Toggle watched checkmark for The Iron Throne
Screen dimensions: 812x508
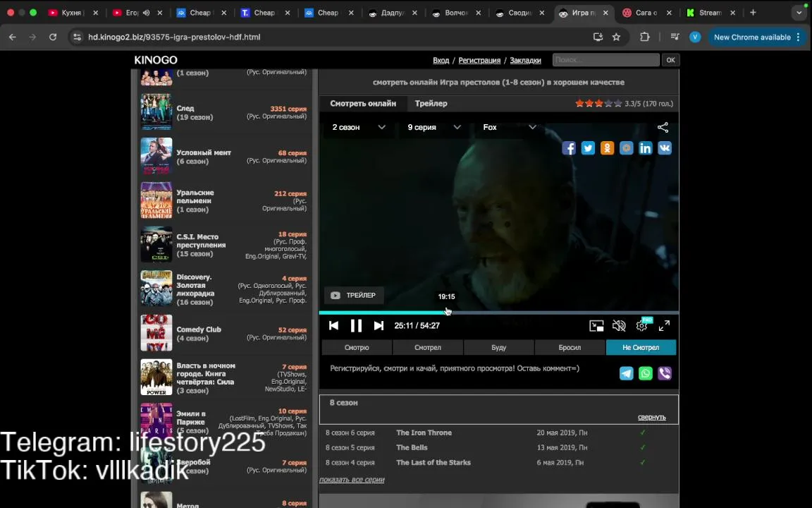(643, 433)
